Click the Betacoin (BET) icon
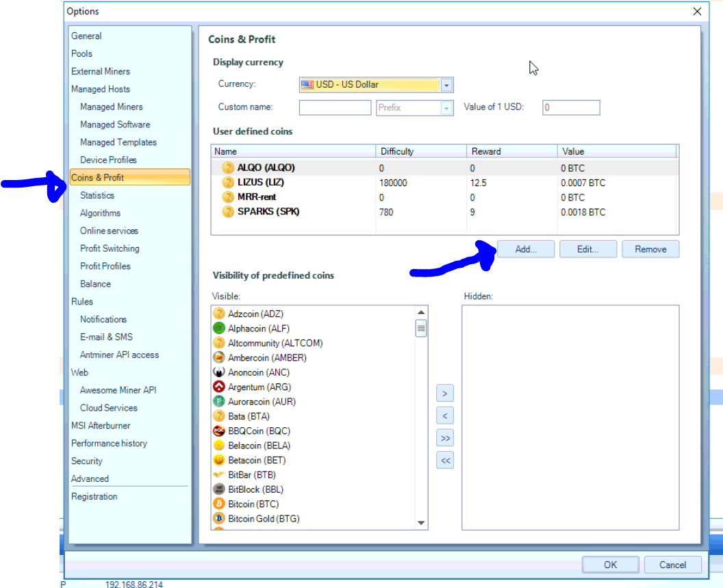The width and height of the screenshot is (723, 588). (x=219, y=460)
